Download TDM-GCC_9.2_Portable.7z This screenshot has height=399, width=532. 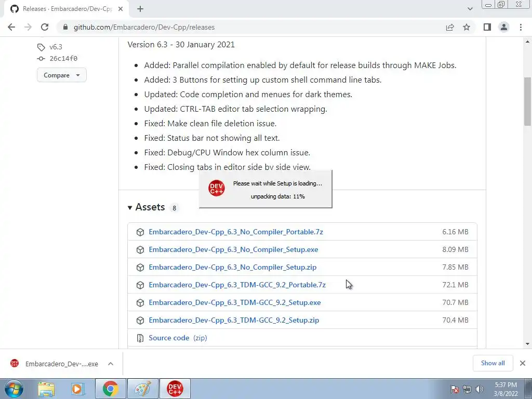[237, 285]
